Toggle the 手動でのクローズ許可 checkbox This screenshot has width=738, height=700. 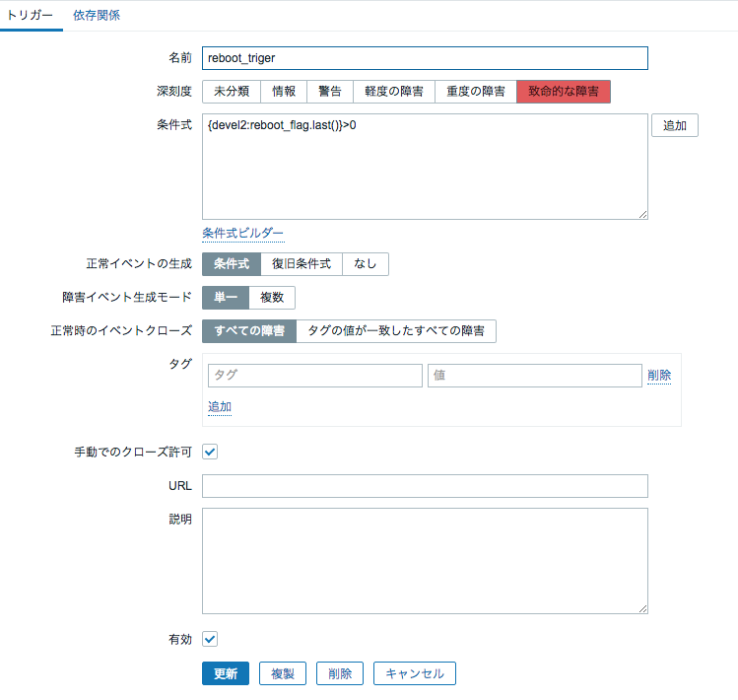tap(210, 452)
